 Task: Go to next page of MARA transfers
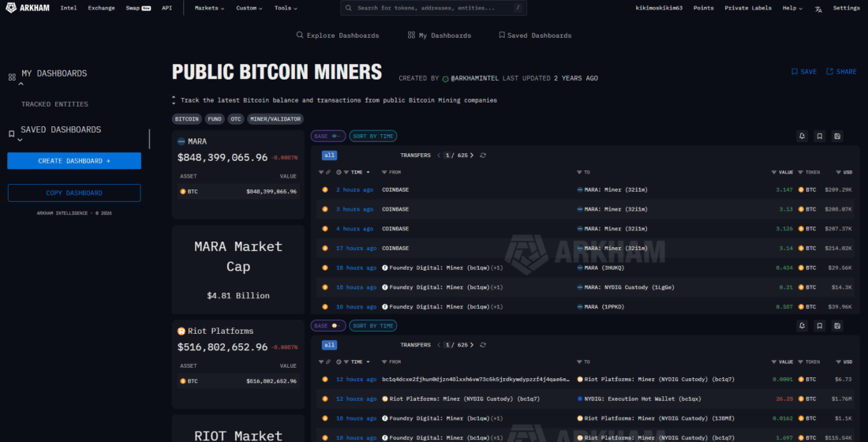pos(472,155)
